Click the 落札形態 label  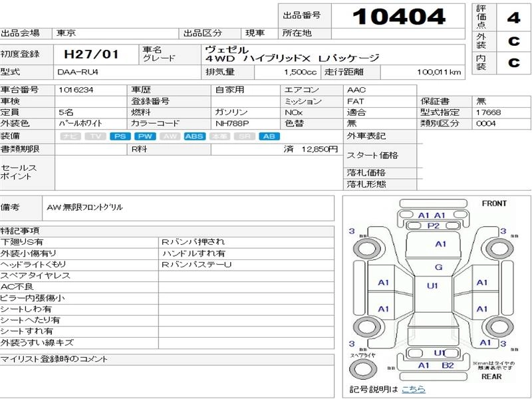366,184
